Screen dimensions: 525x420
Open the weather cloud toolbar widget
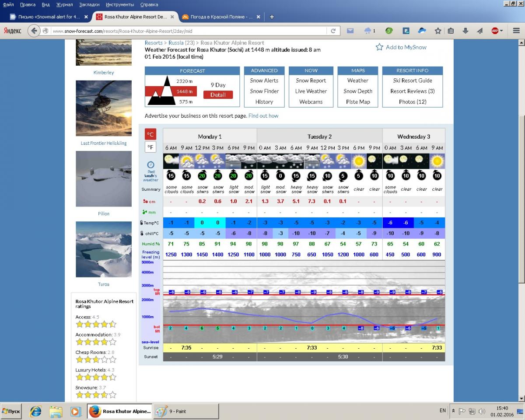click(x=369, y=31)
